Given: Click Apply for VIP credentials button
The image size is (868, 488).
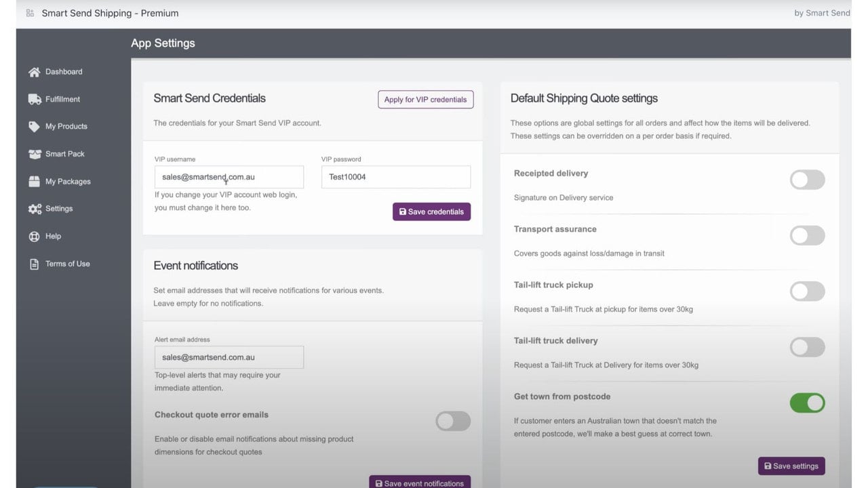Looking at the screenshot, I should pos(426,100).
